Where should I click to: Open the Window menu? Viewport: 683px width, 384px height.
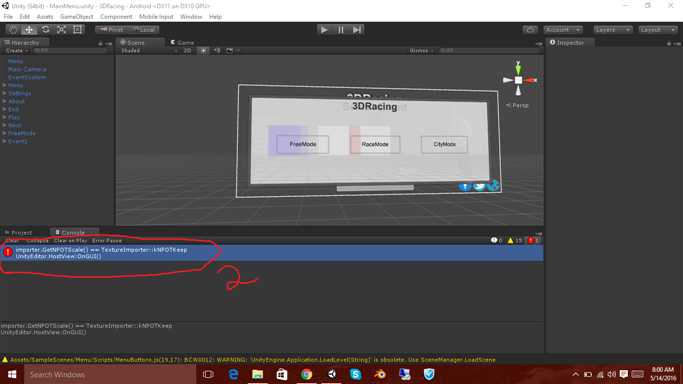(191, 17)
